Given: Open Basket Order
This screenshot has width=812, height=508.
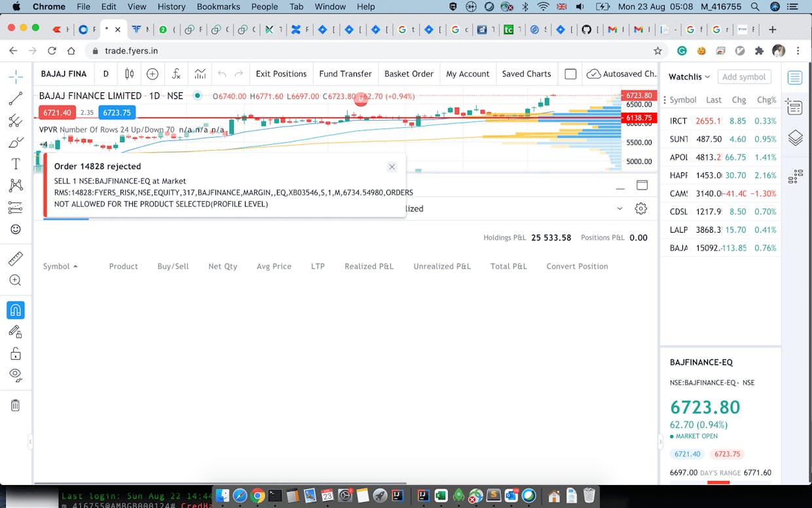Looking at the screenshot, I should point(409,74).
